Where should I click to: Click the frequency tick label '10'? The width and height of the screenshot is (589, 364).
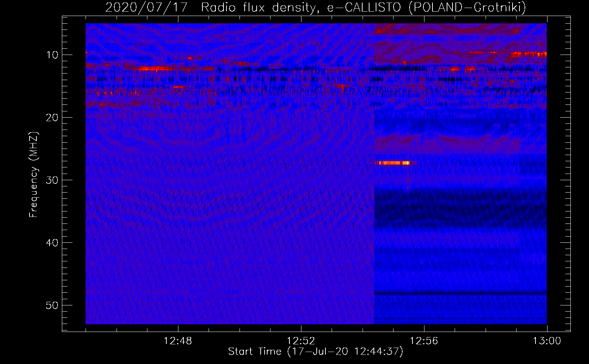pos(52,55)
